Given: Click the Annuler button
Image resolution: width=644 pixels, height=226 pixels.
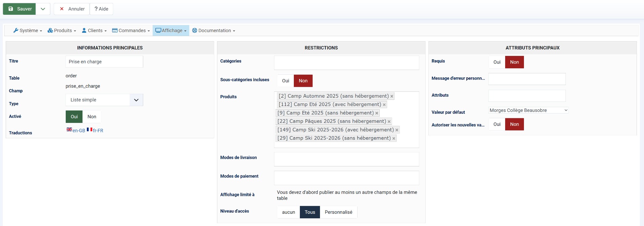Looking at the screenshot, I should tap(72, 9).
